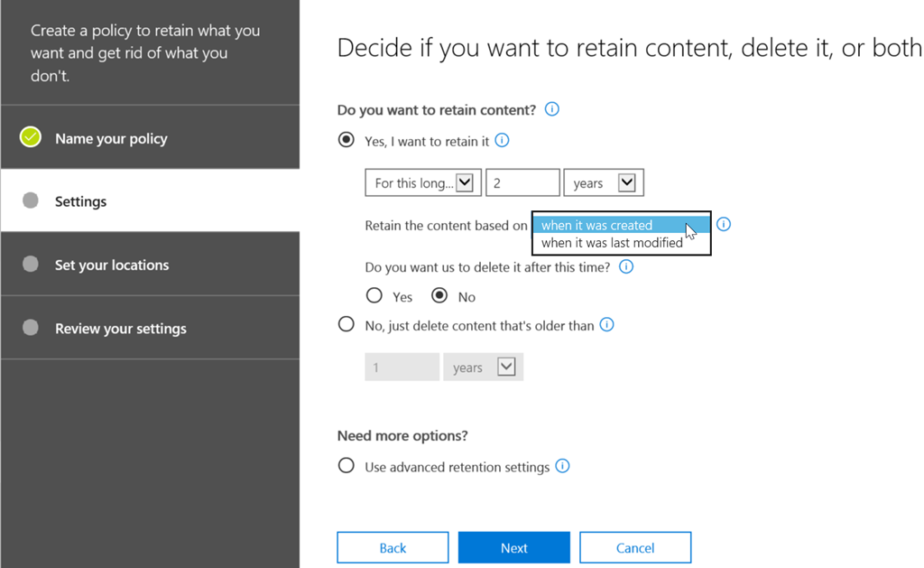Click info icon beside 'Do you want to retain content?'

click(552, 109)
